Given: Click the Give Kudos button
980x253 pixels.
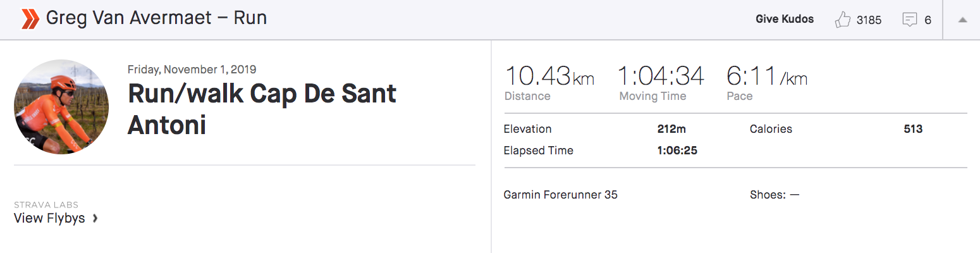Looking at the screenshot, I should tap(785, 19).
